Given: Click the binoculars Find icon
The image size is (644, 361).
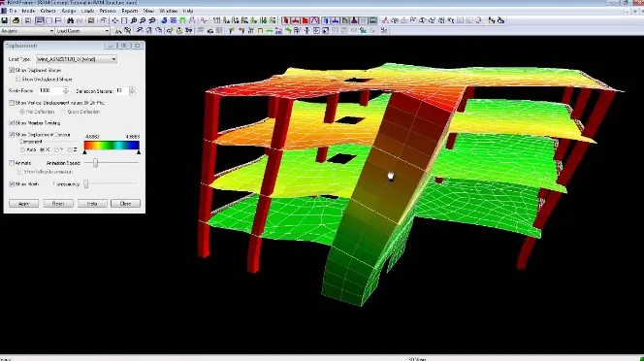Looking at the screenshot, I should (x=70, y=20).
